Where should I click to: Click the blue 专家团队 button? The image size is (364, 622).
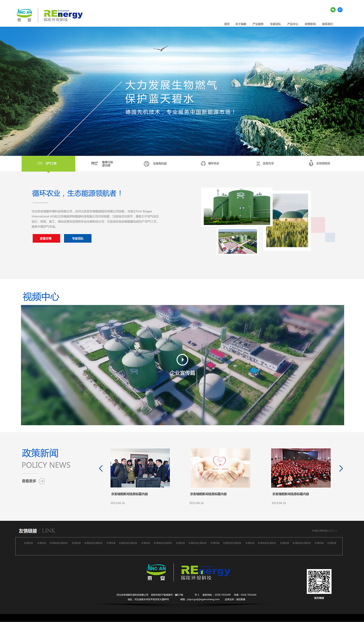78,238
